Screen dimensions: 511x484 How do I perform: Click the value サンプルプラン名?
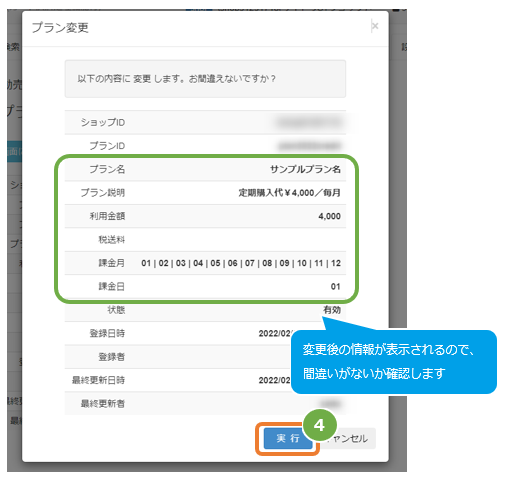(x=305, y=169)
